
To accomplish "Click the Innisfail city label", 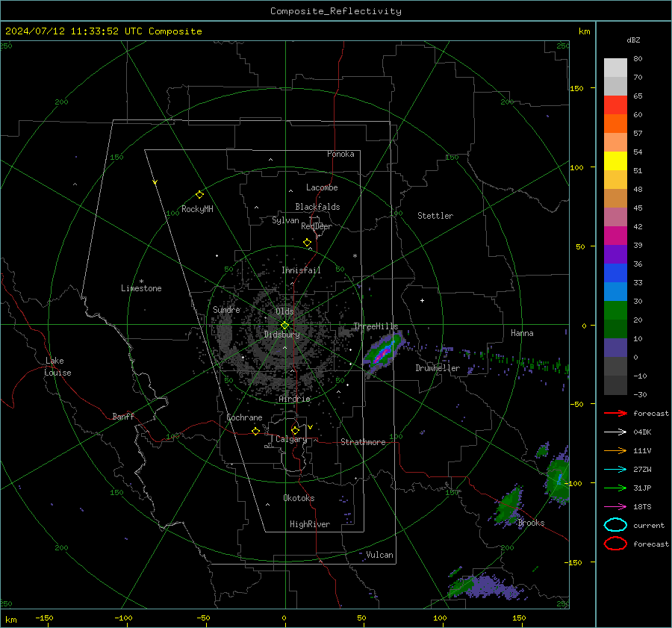I will pyautogui.click(x=301, y=270).
